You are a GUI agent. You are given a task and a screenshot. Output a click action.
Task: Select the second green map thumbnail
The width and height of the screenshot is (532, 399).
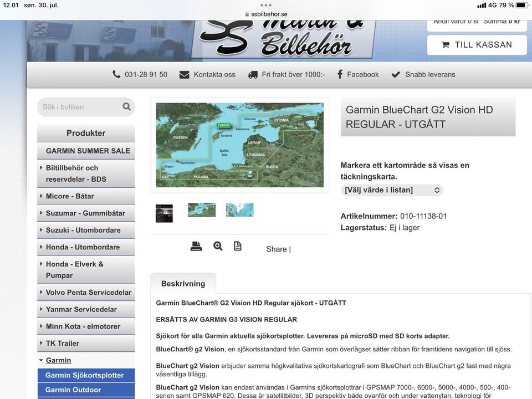[x=202, y=210]
